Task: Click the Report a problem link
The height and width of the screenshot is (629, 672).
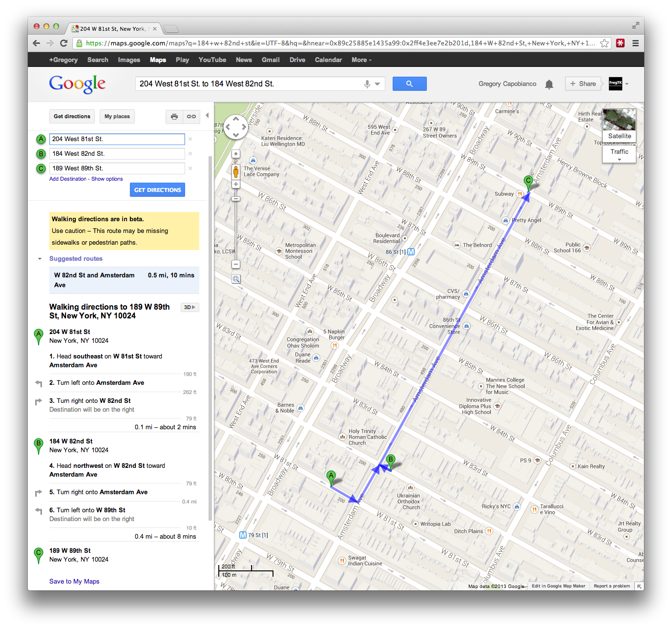Action: coord(612,586)
